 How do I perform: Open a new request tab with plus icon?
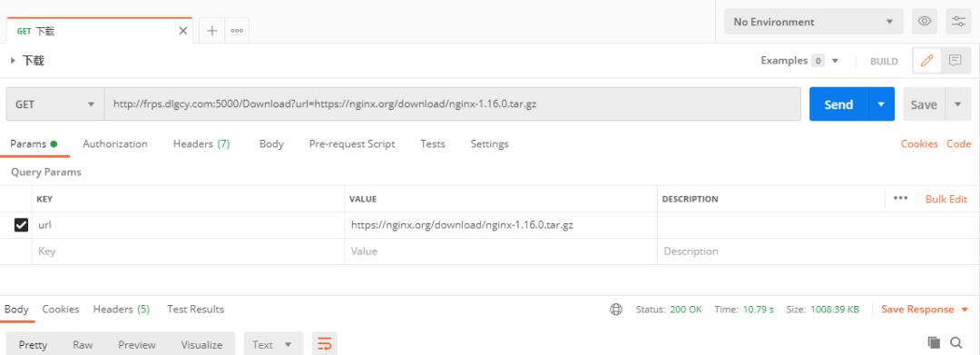coord(211,31)
